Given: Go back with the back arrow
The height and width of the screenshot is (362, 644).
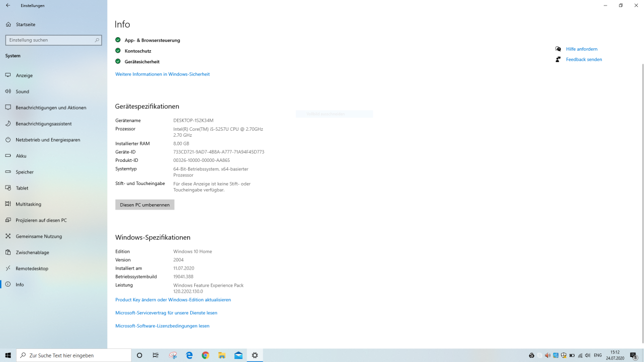Looking at the screenshot, I should 8,6.
